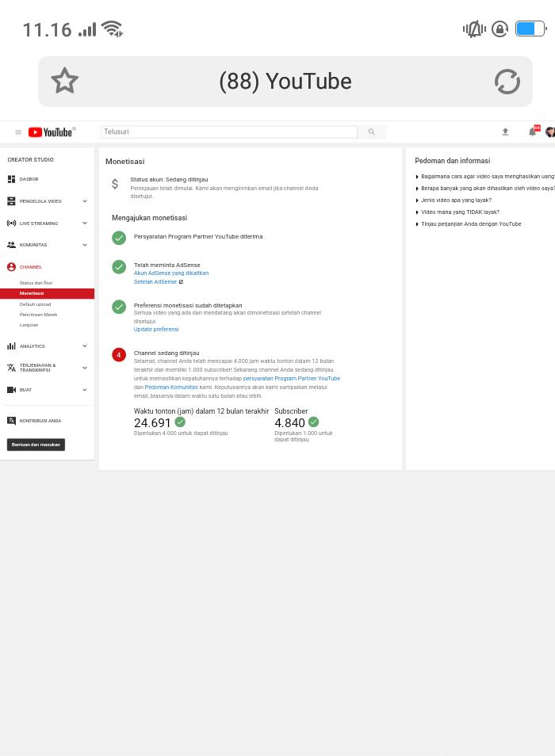Expand the Pengelola Video chevron
The height and width of the screenshot is (756, 555).
[x=85, y=201]
